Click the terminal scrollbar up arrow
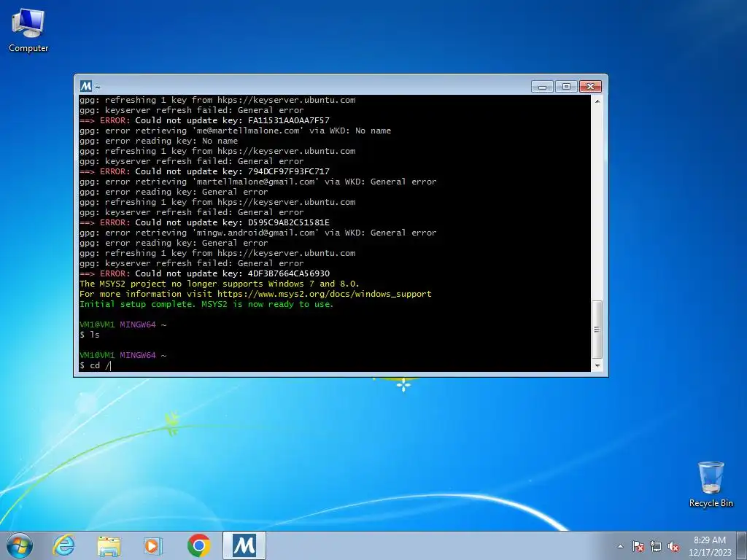Screen dimensions: 747x560 pos(597,101)
